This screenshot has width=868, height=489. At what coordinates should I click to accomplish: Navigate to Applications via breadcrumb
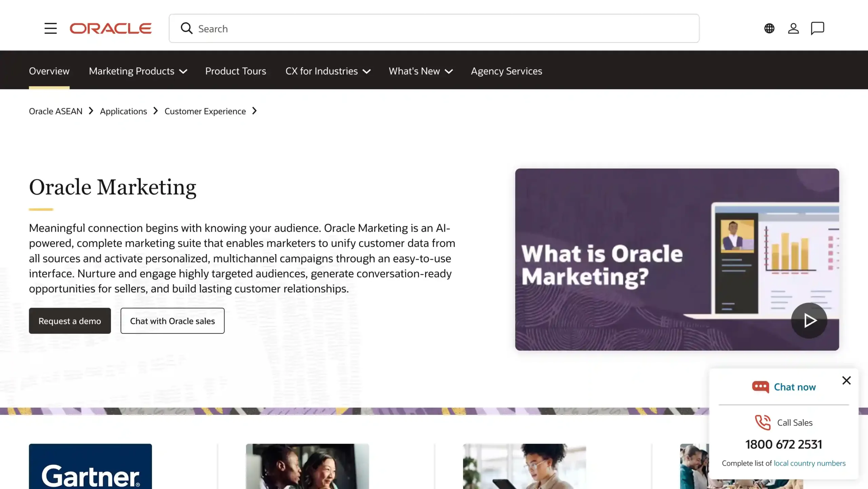click(123, 111)
